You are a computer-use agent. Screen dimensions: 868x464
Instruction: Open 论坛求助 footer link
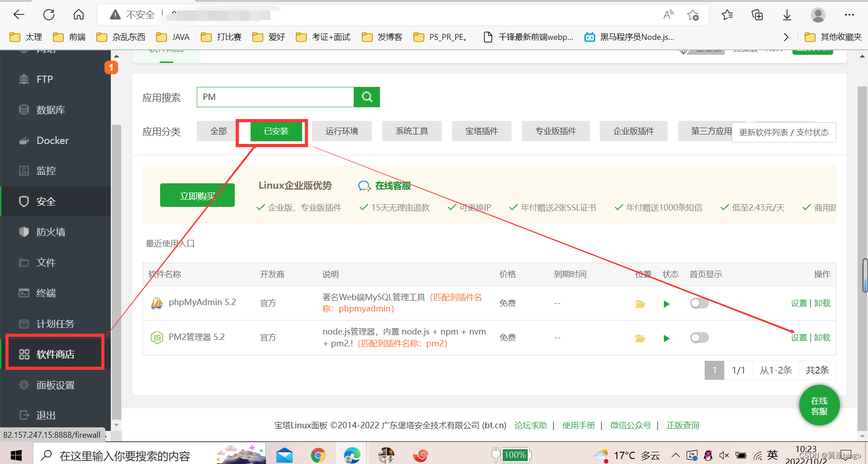[x=531, y=426]
